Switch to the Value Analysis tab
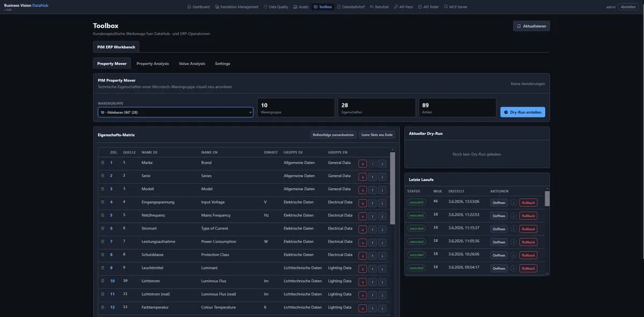 pos(192,63)
